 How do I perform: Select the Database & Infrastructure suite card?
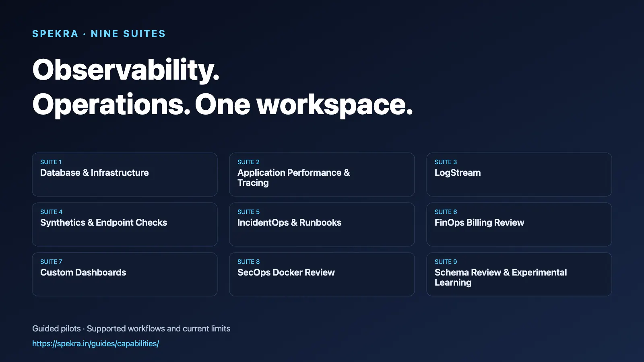click(125, 175)
